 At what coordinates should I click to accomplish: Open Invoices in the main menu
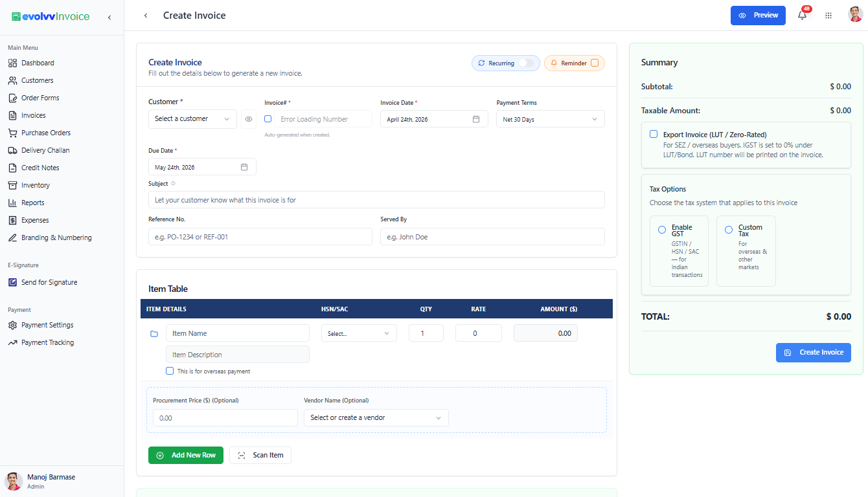pos(33,115)
